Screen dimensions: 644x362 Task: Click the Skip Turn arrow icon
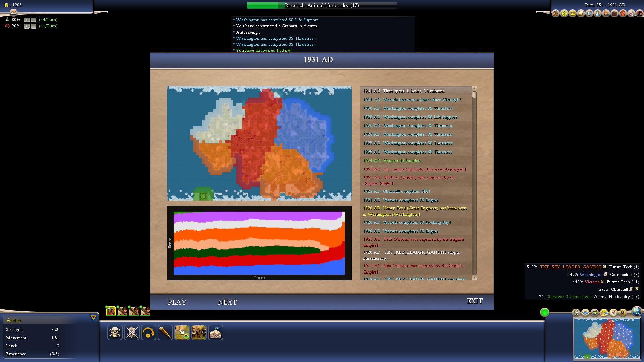coord(148,333)
